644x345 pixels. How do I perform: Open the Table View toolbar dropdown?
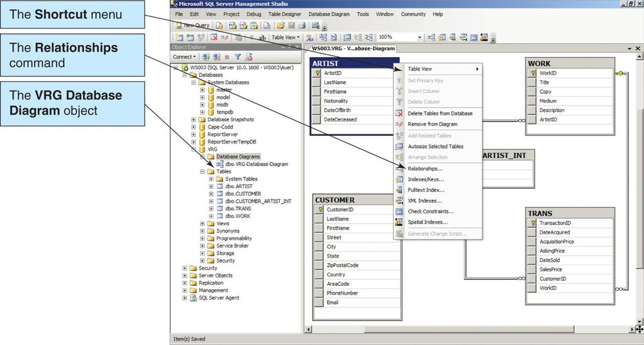(x=286, y=37)
